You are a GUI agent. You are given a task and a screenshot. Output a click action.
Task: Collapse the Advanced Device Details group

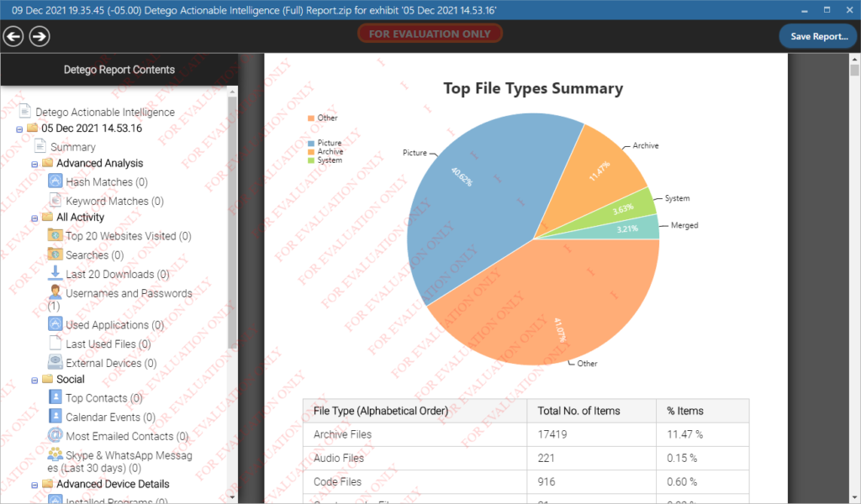tap(34, 486)
